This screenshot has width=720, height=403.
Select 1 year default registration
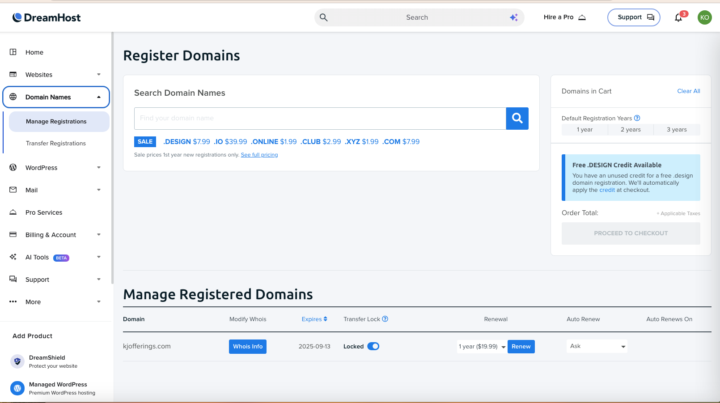coord(585,129)
